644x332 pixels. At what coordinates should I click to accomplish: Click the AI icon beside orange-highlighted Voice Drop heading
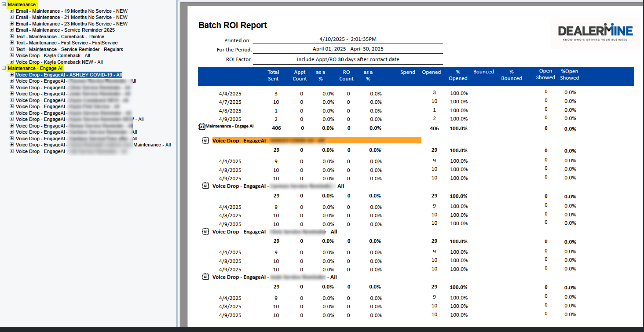[x=205, y=141]
